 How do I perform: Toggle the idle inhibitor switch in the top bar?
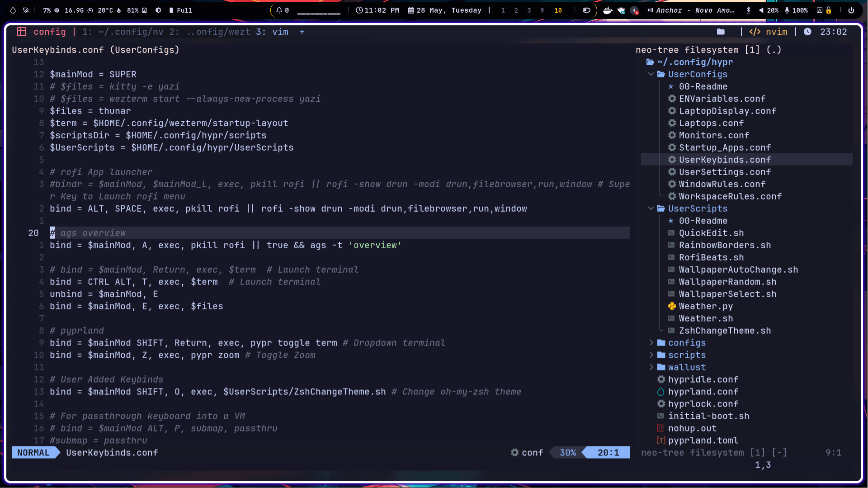586,10
